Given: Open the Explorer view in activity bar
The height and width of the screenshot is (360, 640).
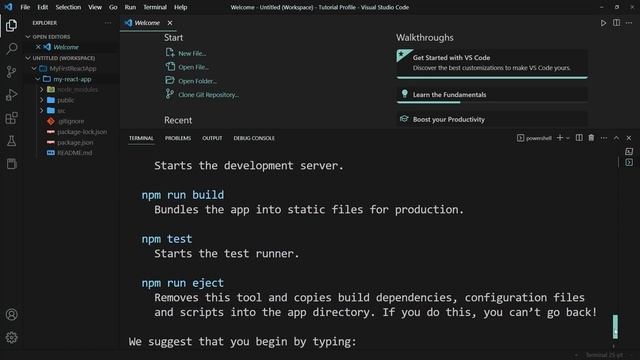Looking at the screenshot, I should tap(11, 26).
